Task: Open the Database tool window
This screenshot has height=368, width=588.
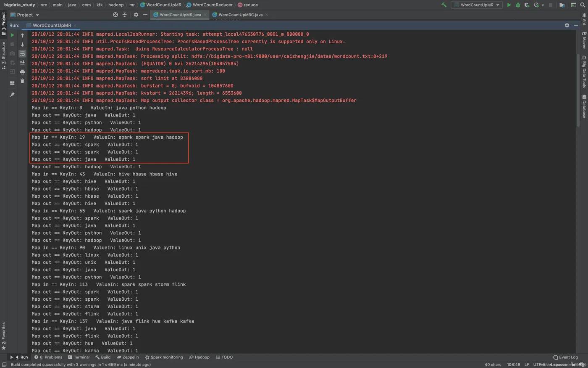Action: pyautogui.click(x=584, y=106)
